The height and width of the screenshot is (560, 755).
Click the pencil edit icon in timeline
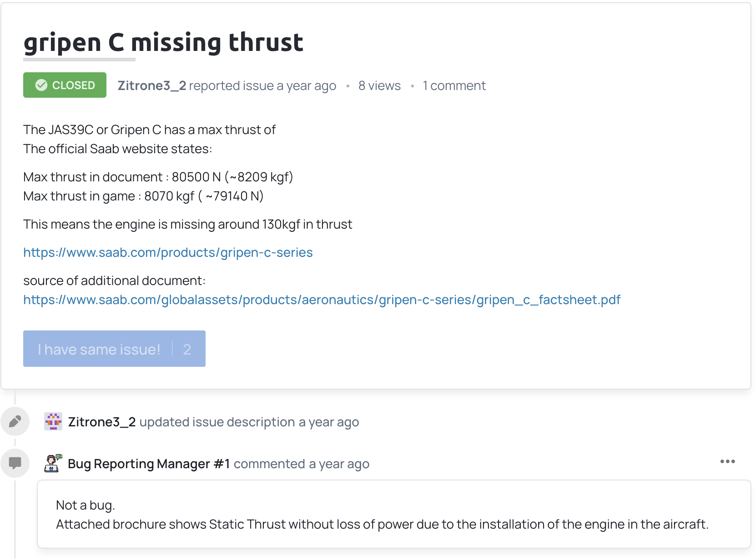(15, 421)
